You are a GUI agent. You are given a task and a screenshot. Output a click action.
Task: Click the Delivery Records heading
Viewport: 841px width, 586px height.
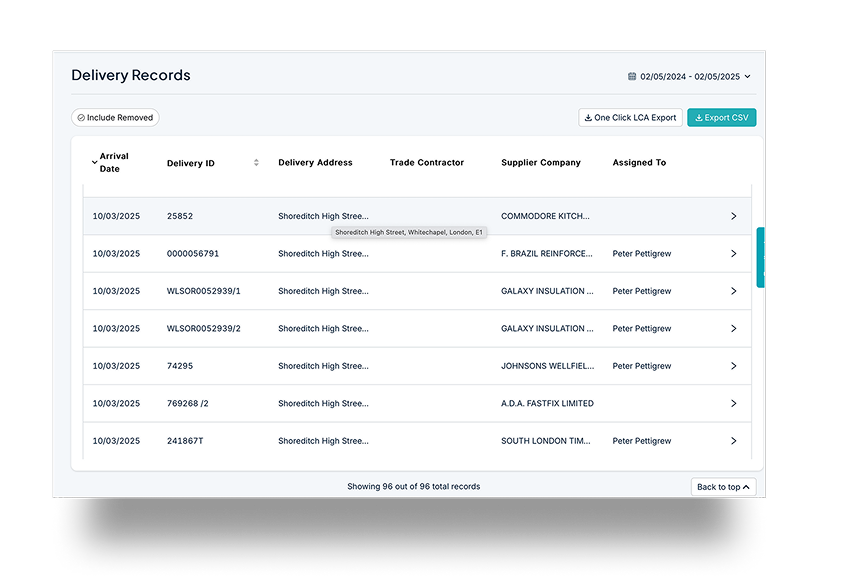tap(131, 75)
